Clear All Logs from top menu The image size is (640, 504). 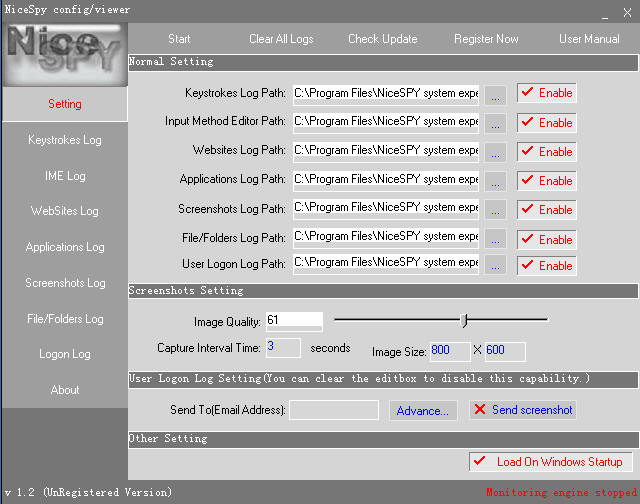click(x=281, y=39)
